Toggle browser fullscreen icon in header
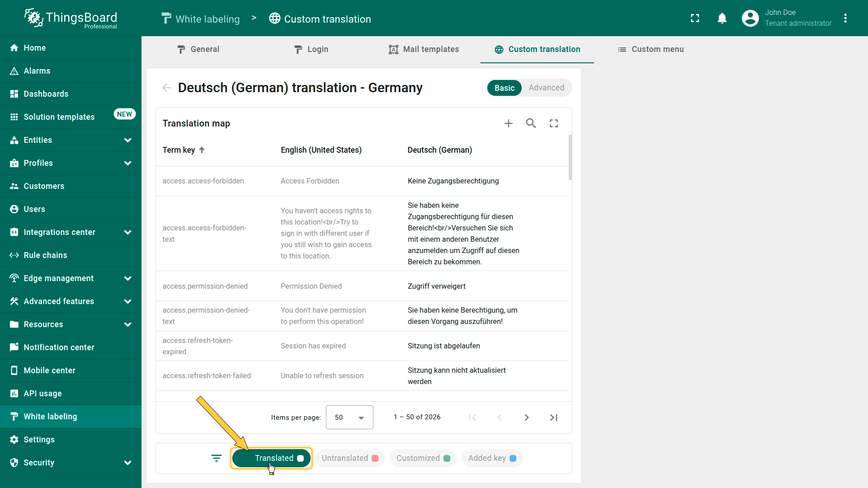 pos(695,19)
